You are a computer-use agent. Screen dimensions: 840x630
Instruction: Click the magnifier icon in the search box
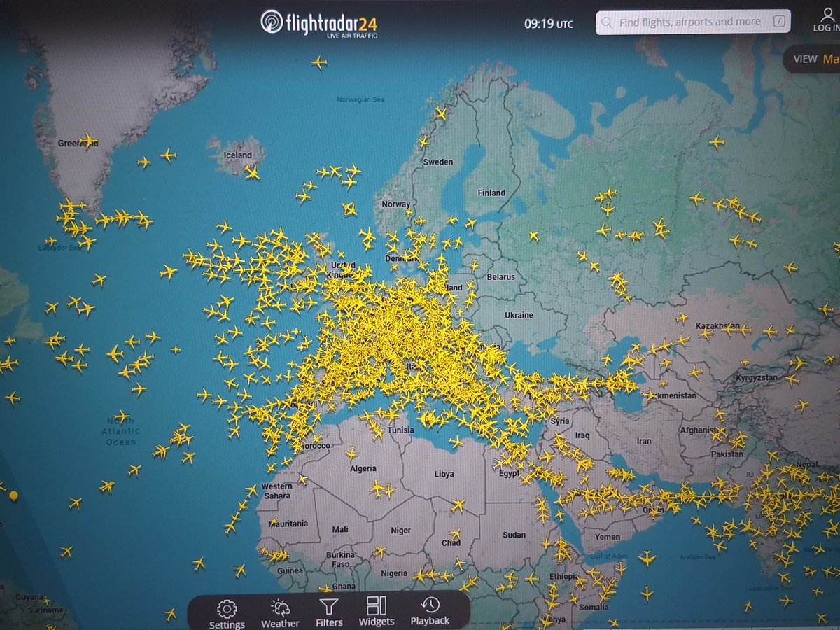pos(608,22)
